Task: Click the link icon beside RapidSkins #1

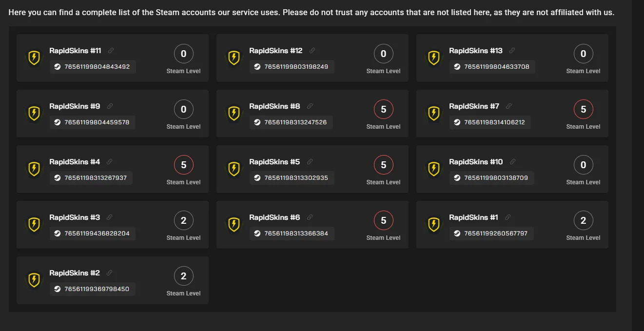Action: point(508,217)
